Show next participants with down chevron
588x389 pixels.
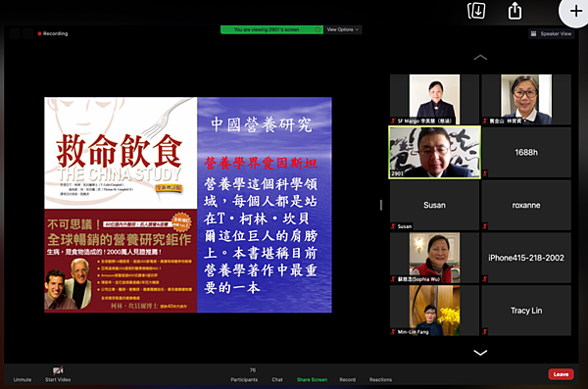(x=480, y=352)
